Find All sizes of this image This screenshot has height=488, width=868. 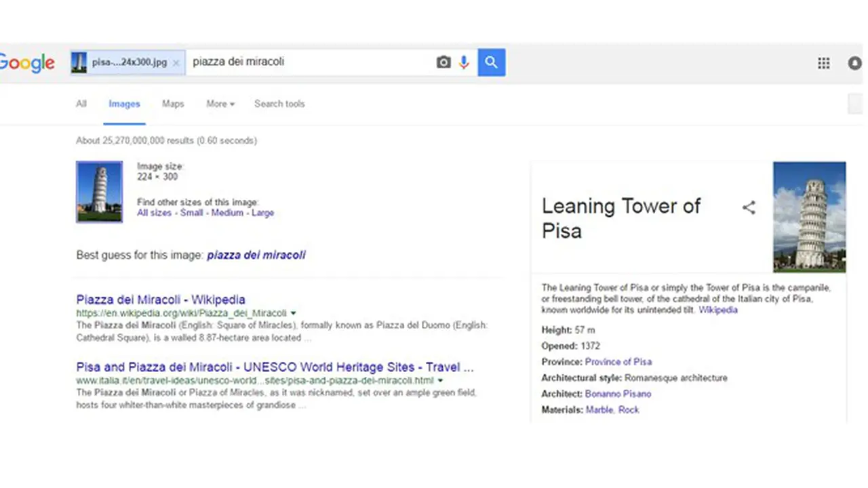click(x=154, y=213)
